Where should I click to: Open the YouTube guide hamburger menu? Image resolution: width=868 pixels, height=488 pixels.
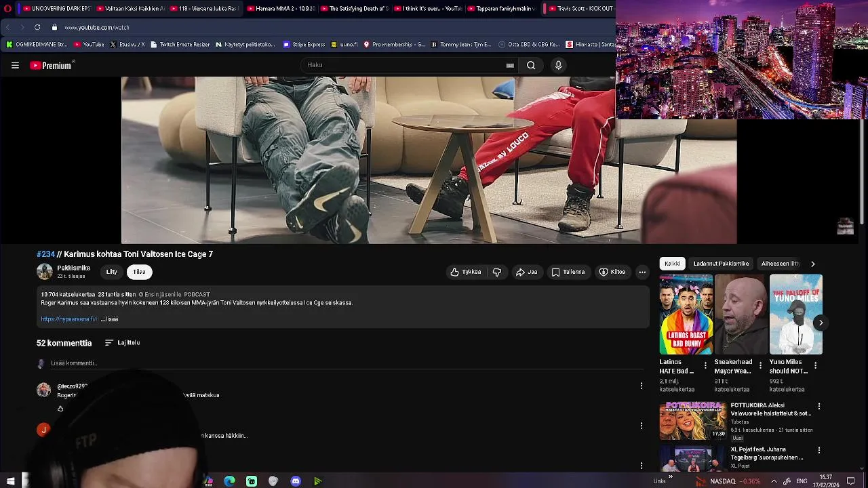pyautogui.click(x=15, y=65)
